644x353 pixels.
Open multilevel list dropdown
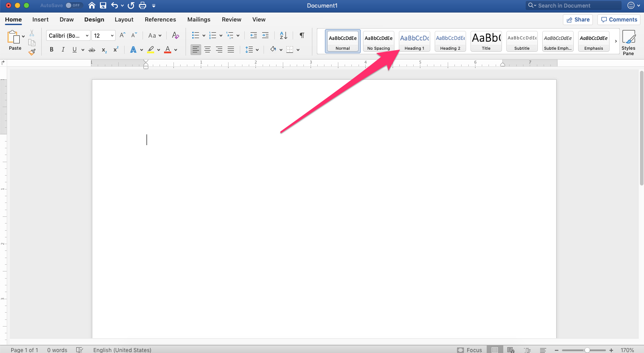(238, 35)
